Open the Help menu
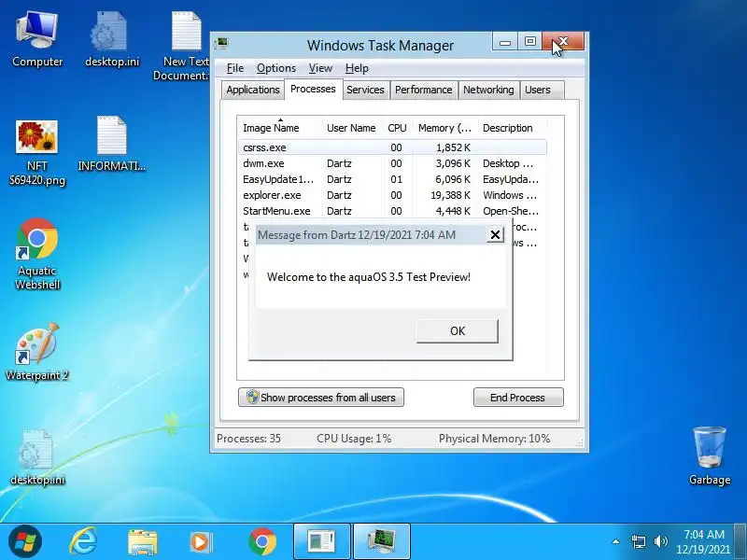This screenshot has height=560, width=747. 357,68
